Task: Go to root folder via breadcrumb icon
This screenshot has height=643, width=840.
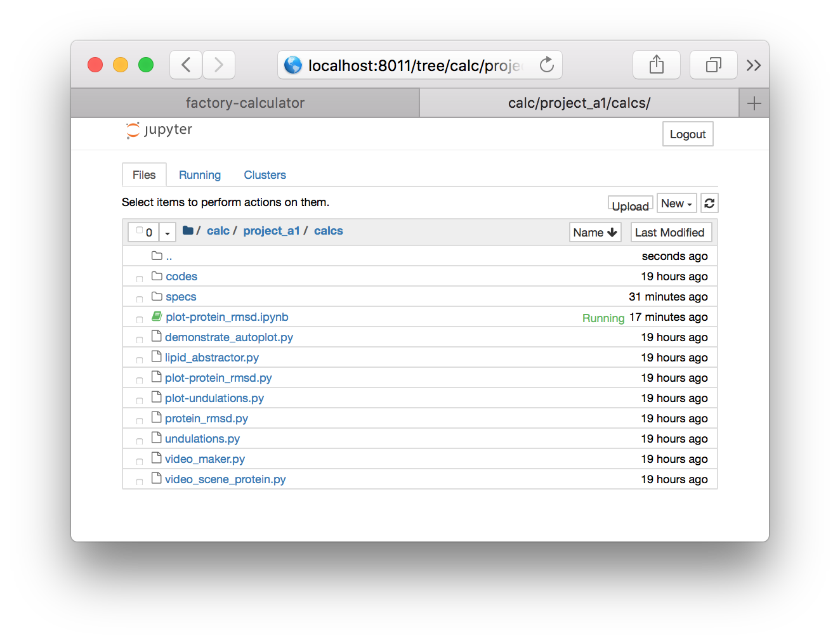Action: point(188,230)
